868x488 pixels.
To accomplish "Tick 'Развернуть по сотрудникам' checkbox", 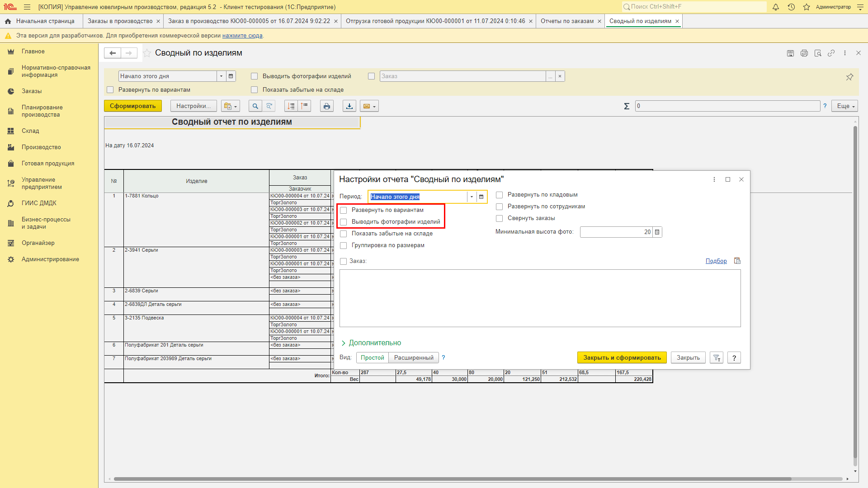I will coord(500,206).
